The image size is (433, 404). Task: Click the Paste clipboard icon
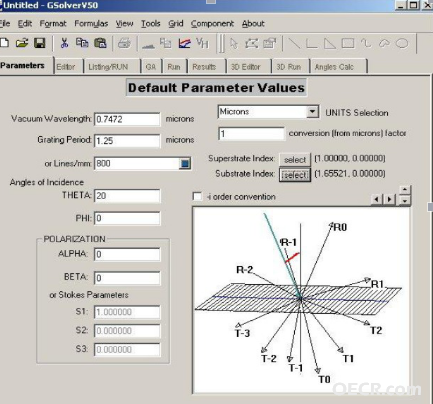100,43
